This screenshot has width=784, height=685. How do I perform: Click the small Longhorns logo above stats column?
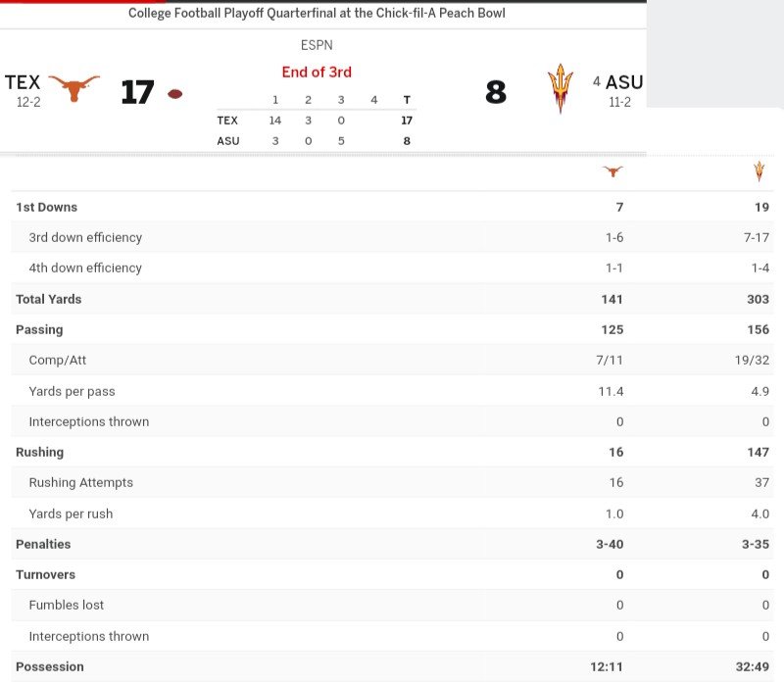tap(613, 171)
